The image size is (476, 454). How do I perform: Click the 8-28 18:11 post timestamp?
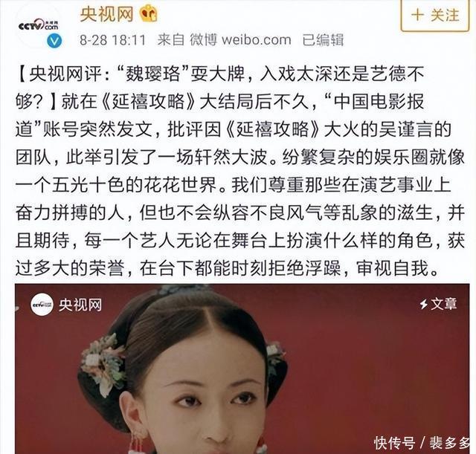[112, 40]
